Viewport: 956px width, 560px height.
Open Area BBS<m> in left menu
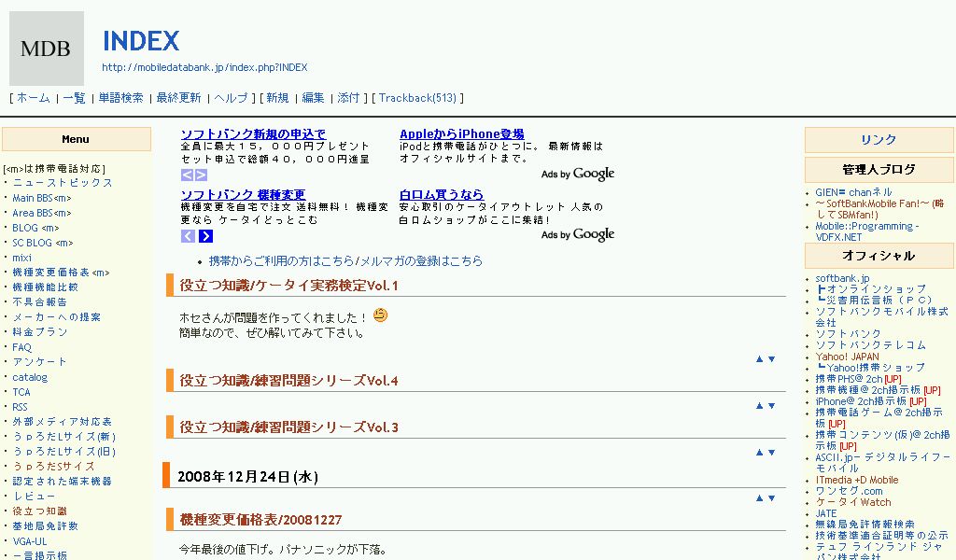(x=41, y=213)
